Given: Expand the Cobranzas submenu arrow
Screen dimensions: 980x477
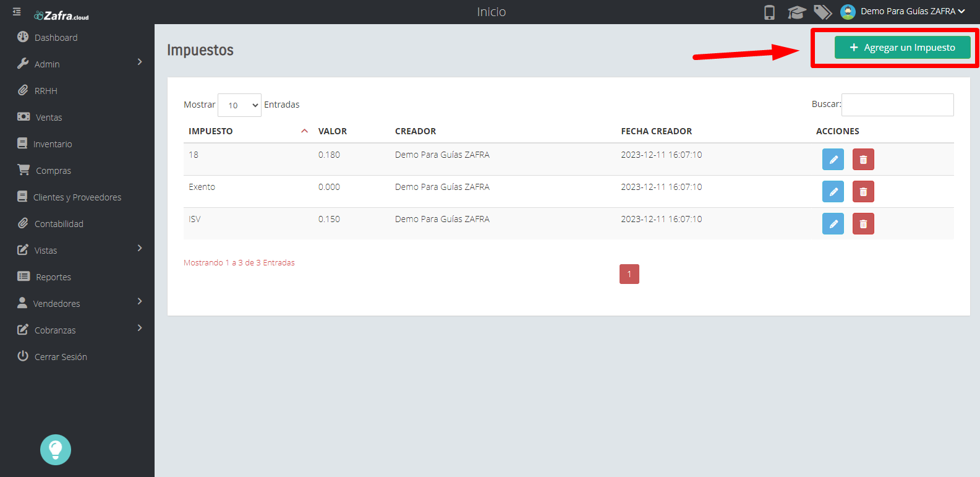Looking at the screenshot, I should click(140, 328).
